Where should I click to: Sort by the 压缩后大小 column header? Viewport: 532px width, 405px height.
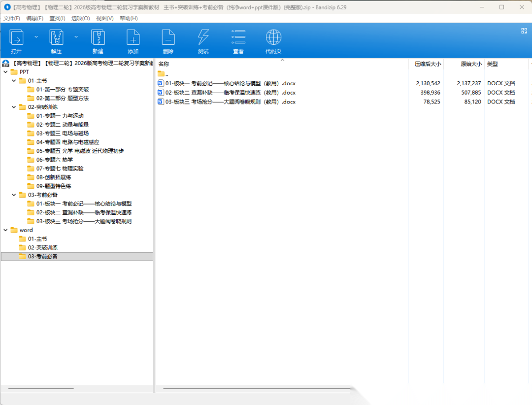427,64
